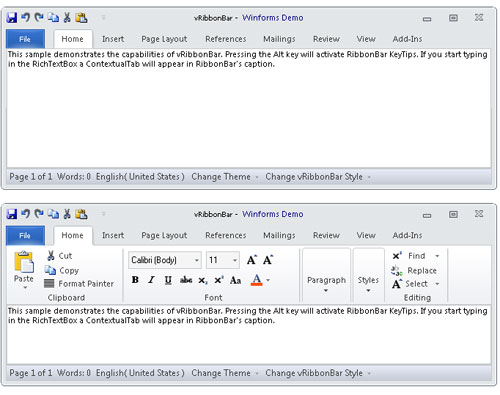Click Cut scissors icon in upper window toolbar
Viewport: 500px width, 395px height.
(67, 17)
